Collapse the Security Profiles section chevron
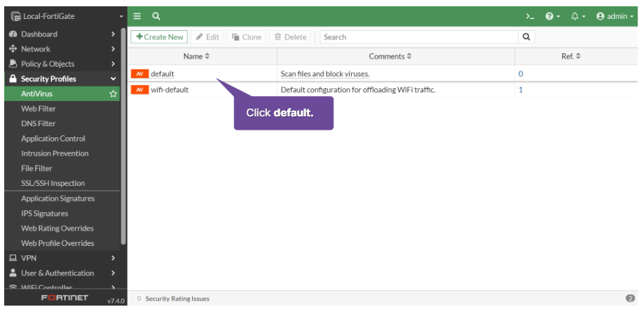Screen dimensions: 644x314 (x=113, y=79)
